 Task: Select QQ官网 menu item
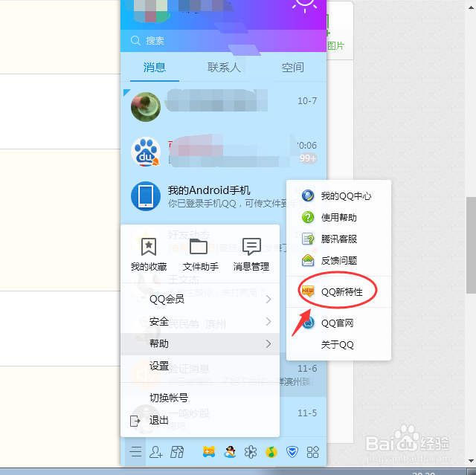tap(338, 323)
